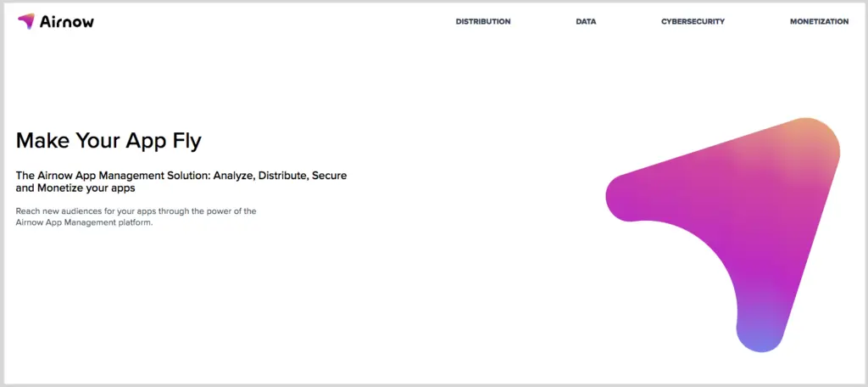Screen dimensions: 868x387
Task: Click "Airnow App Management platform" body text
Action: (x=84, y=222)
